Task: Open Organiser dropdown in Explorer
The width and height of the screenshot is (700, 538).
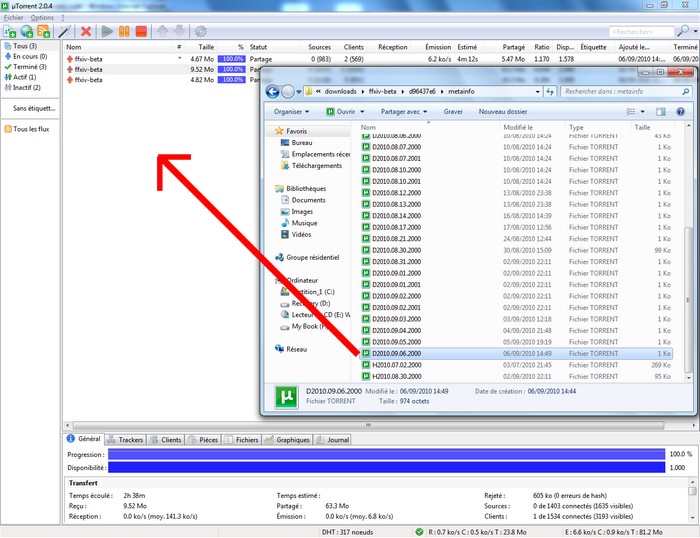Action: click(292, 112)
